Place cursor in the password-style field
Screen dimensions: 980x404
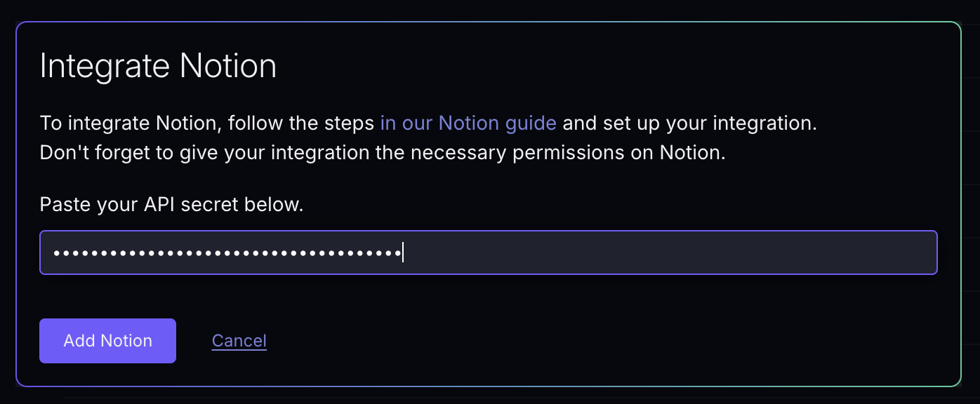point(489,252)
